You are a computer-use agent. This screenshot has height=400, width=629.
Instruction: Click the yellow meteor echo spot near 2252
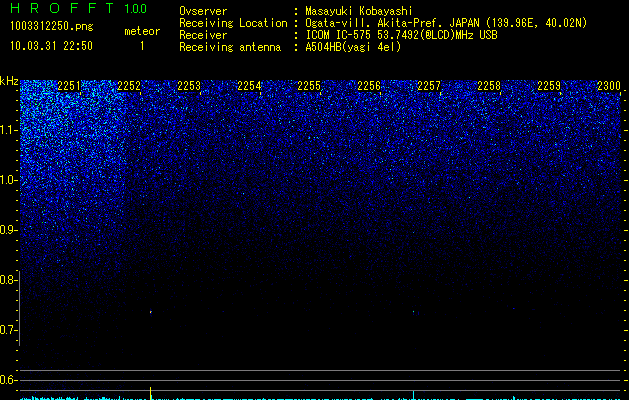coord(151,312)
